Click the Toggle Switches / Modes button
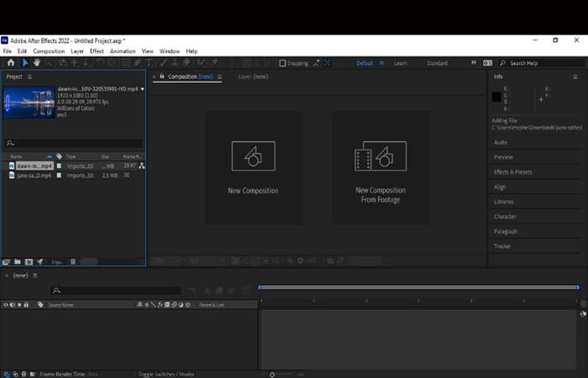 tap(166, 374)
